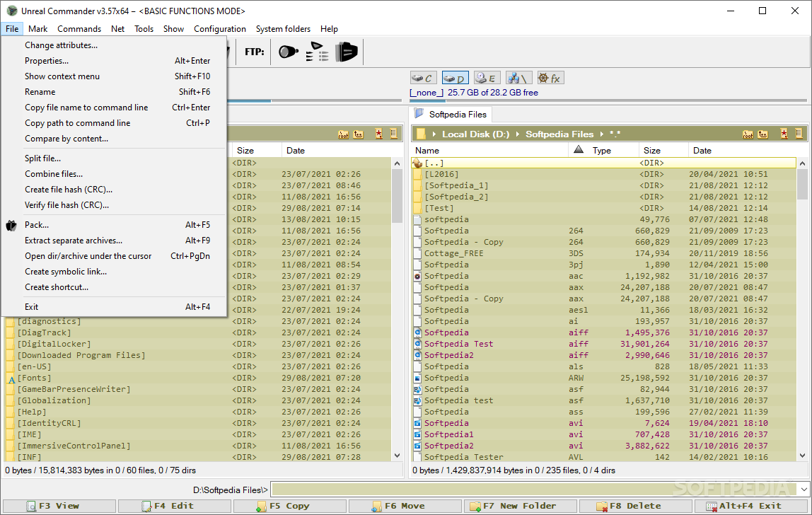Open the Mark menu
The image size is (812, 515).
point(37,29)
